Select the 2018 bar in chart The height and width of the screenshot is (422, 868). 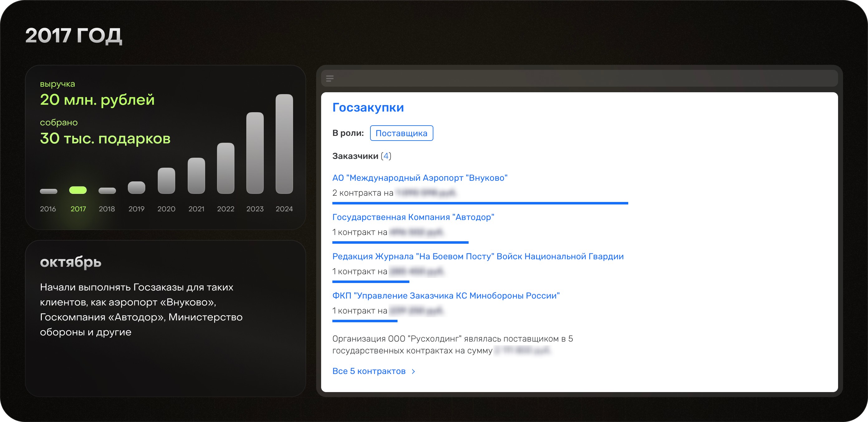(107, 191)
